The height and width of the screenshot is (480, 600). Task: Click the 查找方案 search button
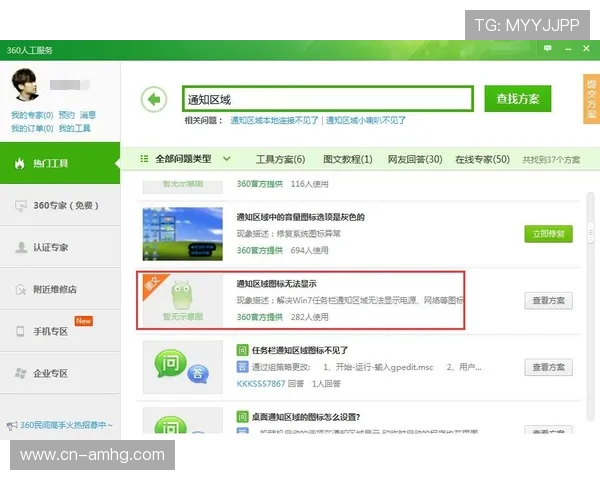coord(518,99)
